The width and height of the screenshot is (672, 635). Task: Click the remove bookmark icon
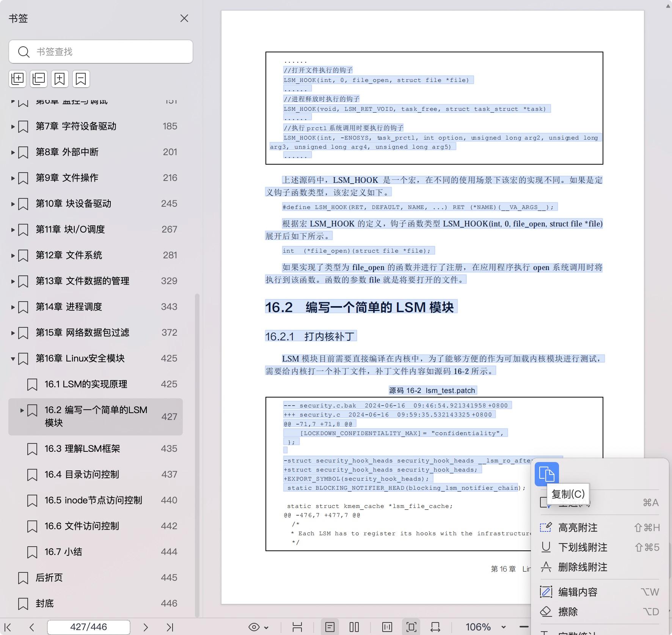80,79
